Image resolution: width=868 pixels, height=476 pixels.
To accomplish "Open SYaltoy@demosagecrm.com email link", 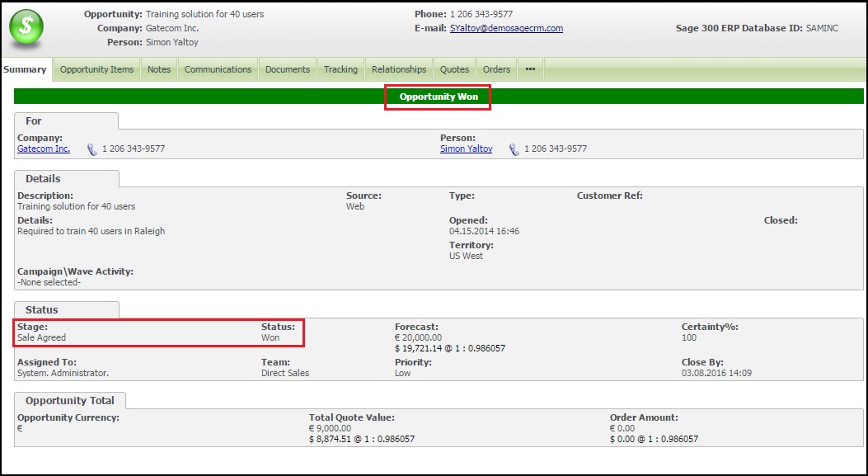I will click(506, 28).
